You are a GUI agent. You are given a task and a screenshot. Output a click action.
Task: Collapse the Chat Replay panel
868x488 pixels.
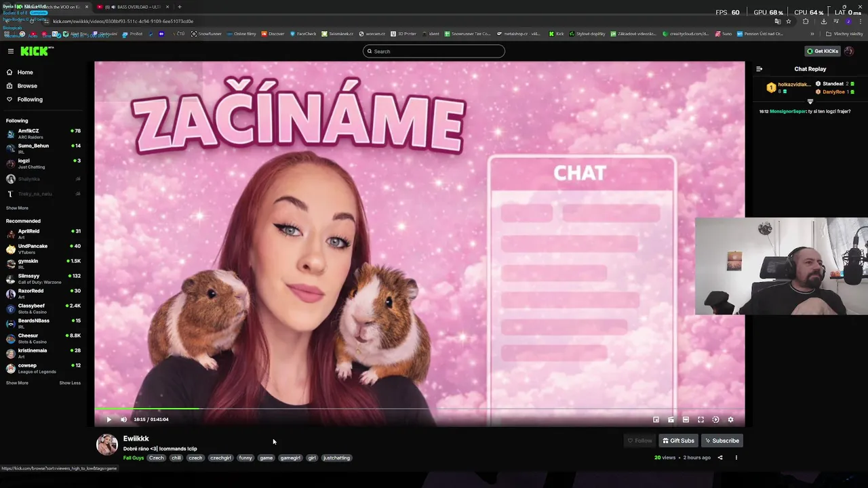click(x=759, y=68)
